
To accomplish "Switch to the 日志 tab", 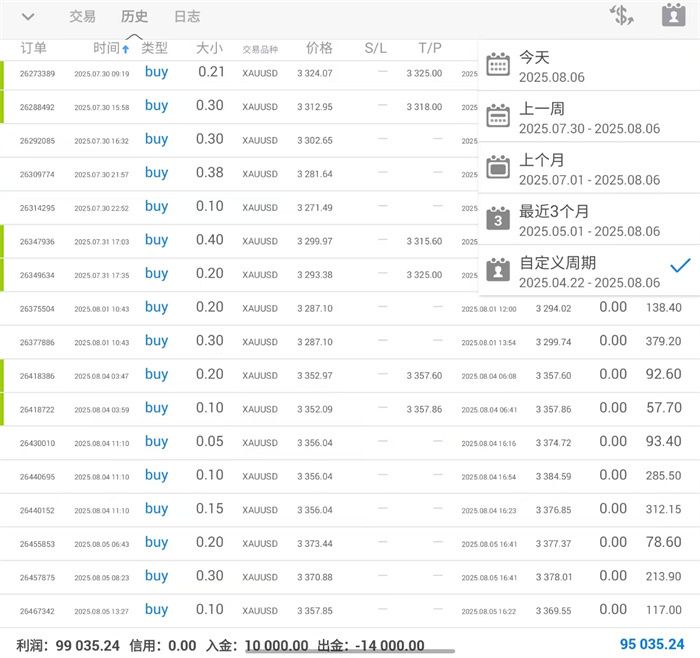I will coord(187,17).
